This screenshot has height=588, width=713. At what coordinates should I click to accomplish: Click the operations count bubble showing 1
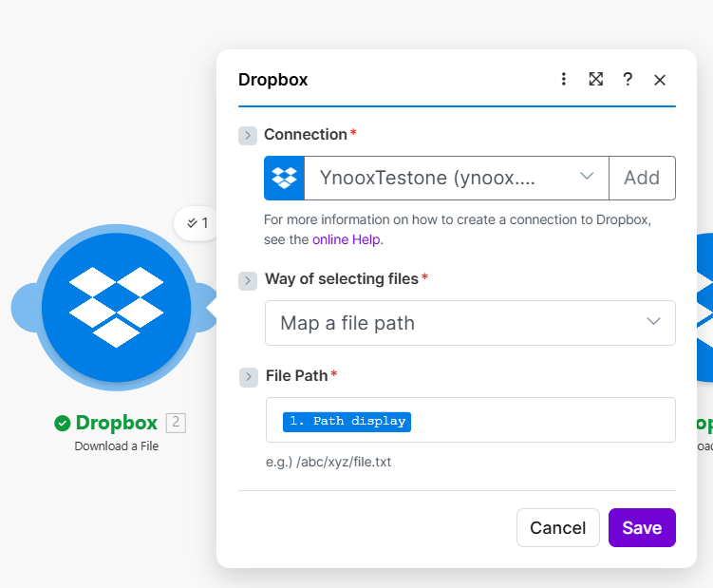point(197,223)
